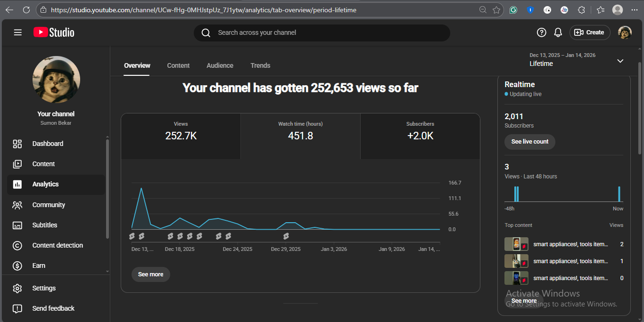Open the hamburger navigation menu
The image size is (644, 322).
coord(18,32)
